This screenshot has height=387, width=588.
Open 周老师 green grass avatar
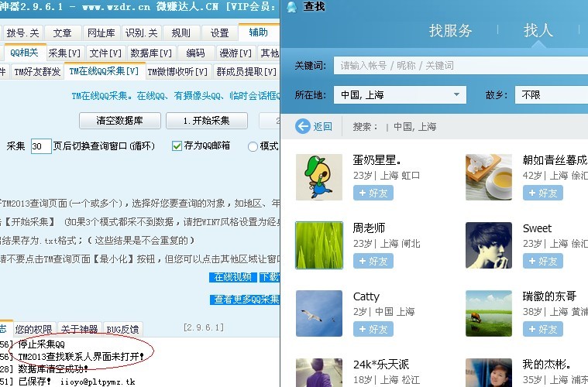tap(319, 245)
